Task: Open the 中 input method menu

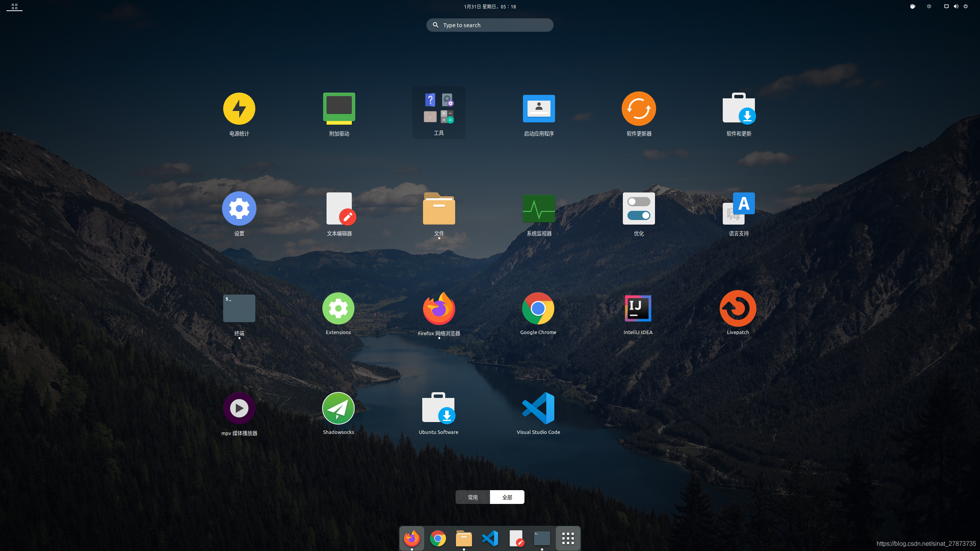Action: [x=929, y=7]
